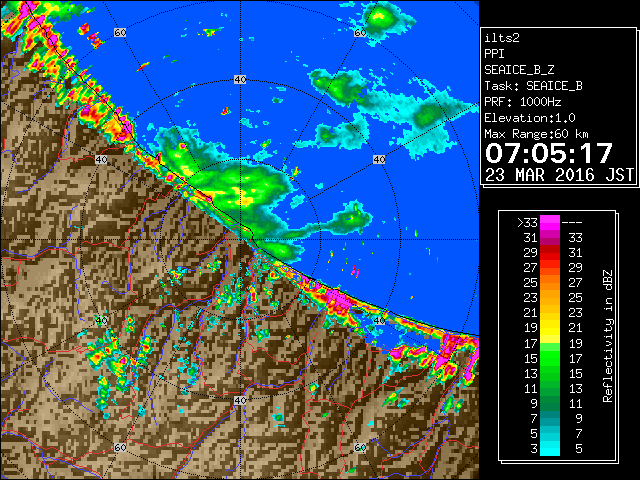Click the orange 25–27 dBZ legend swatch
640x480 pixels.
click(x=550, y=282)
